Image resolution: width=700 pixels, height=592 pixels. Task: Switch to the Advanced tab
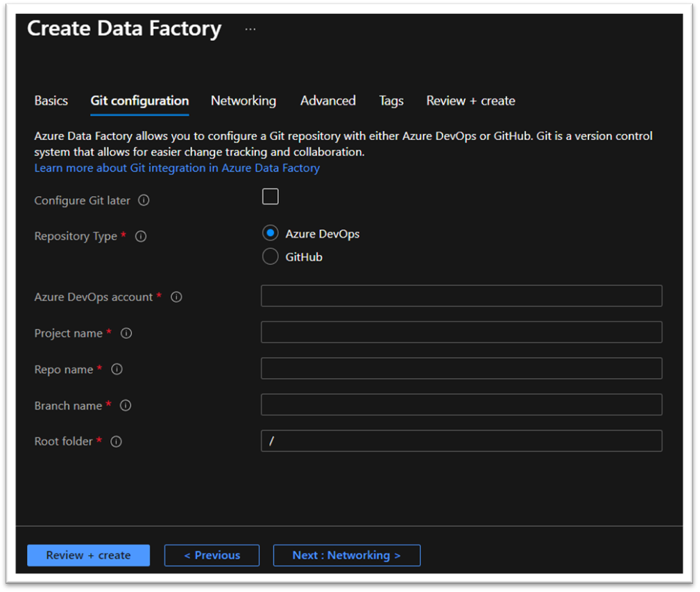327,101
